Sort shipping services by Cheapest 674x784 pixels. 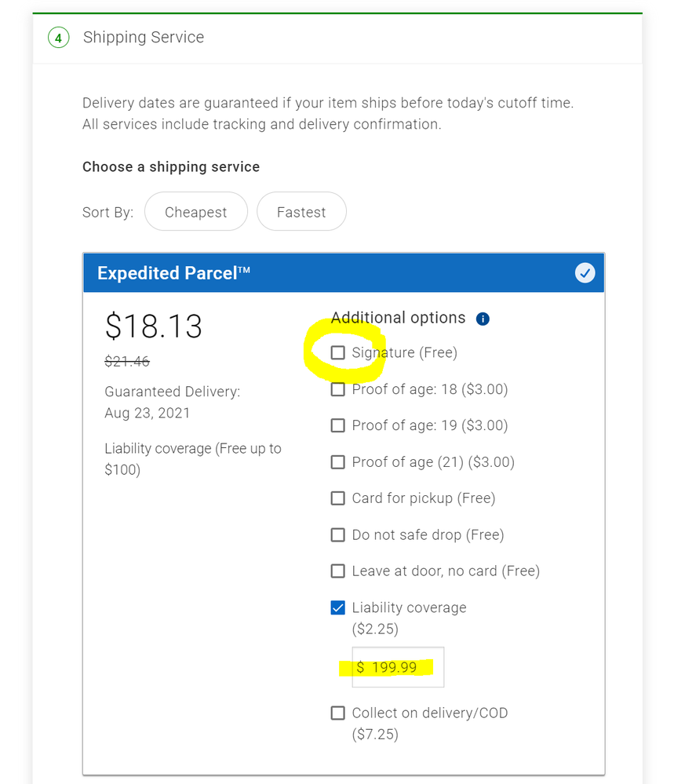[195, 211]
